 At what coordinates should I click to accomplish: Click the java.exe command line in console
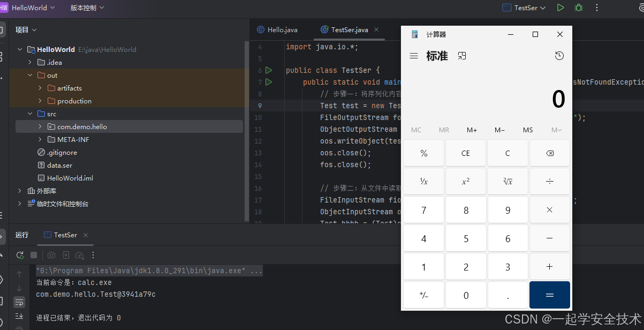(x=149, y=271)
